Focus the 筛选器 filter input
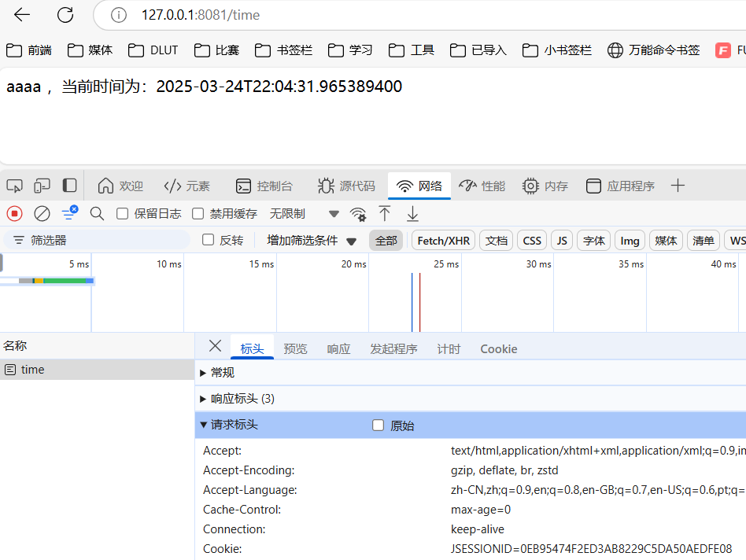Screen dimensions: 746x560 click(x=97, y=240)
